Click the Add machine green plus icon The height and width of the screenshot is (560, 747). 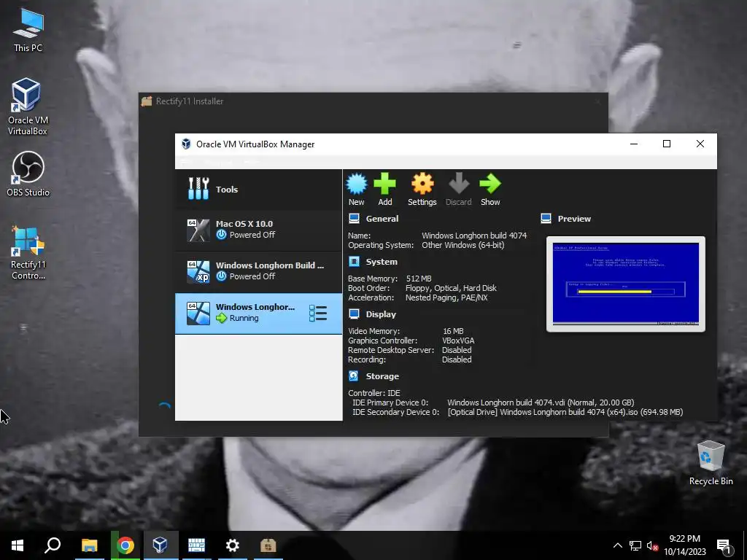385,184
